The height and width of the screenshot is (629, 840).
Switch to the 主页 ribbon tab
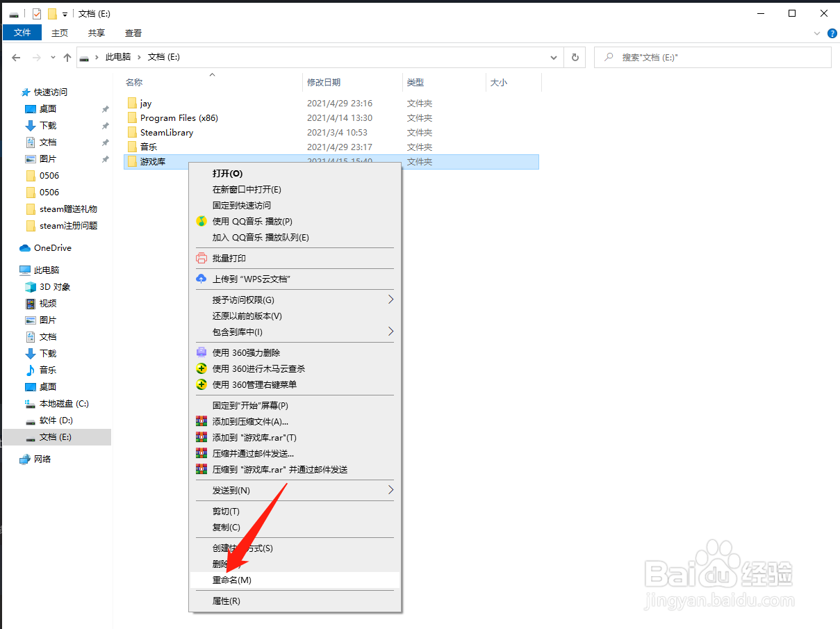(x=60, y=33)
